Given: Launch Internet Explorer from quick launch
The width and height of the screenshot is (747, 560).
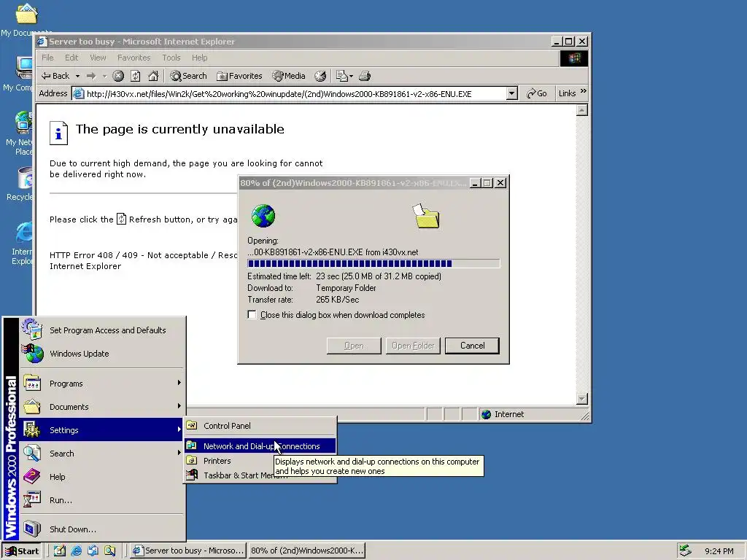Looking at the screenshot, I should (76, 551).
